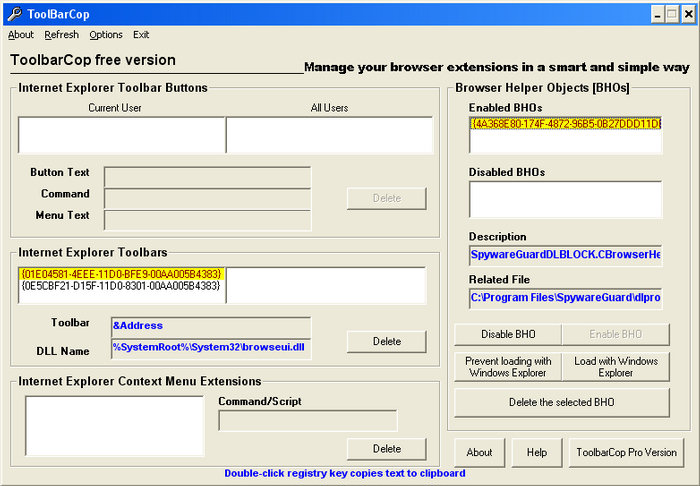
Task: Open Help via the Help button
Action: point(537,453)
